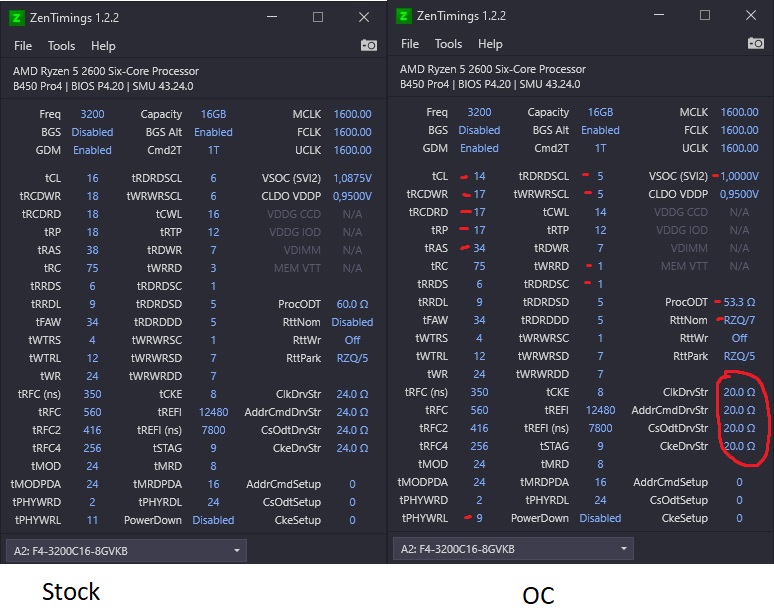
Task: Click tRDRDSCL value 5 in OC window
Action: (600, 176)
